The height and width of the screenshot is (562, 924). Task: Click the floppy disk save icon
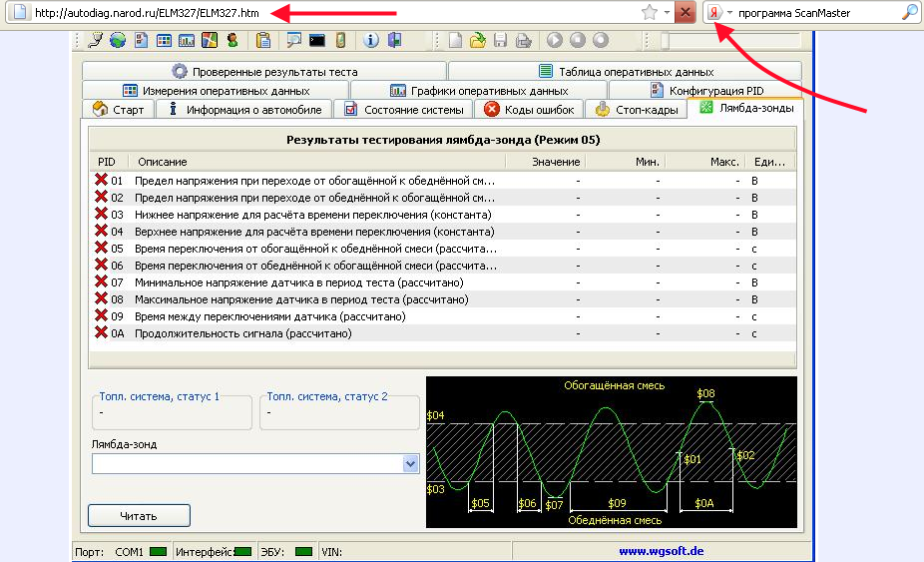(x=500, y=40)
